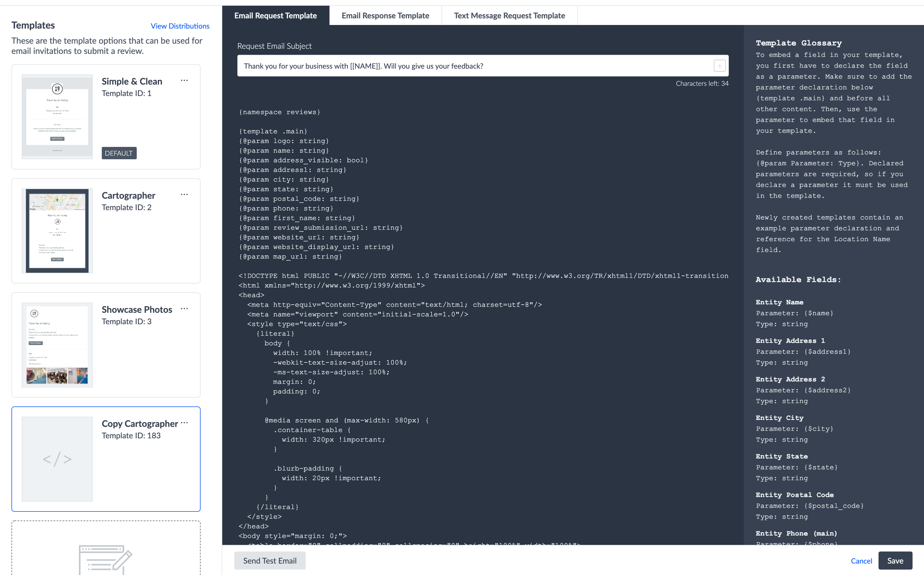The height and width of the screenshot is (575, 924).
Task: Save the template changes
Action: [x=895, y=561]
